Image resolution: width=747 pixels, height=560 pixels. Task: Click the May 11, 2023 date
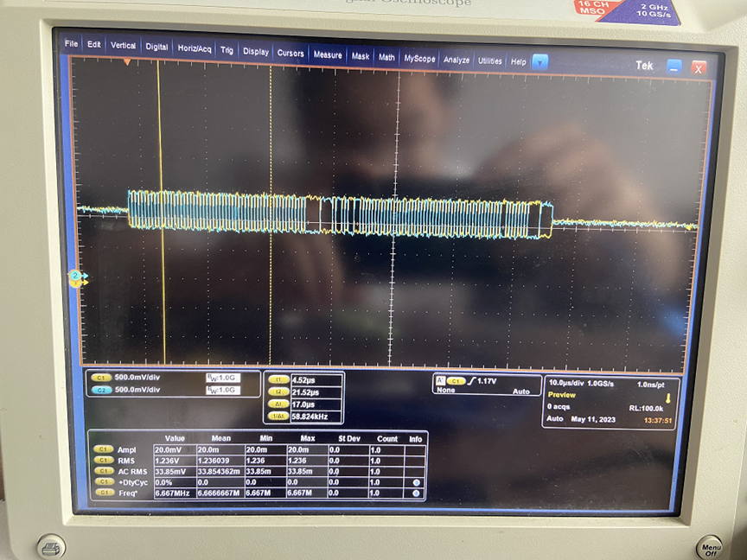(x=593, y=419)
